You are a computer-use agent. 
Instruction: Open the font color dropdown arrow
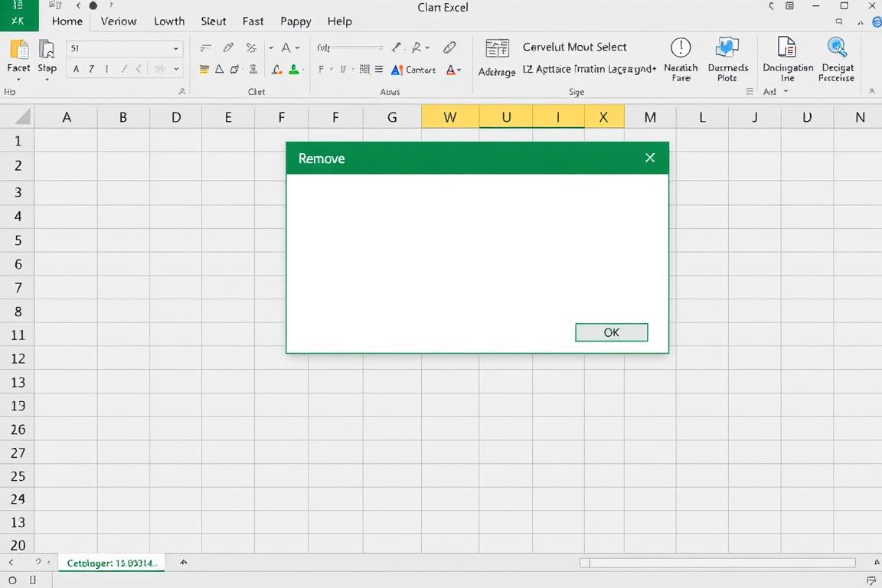tap(459, 70)
